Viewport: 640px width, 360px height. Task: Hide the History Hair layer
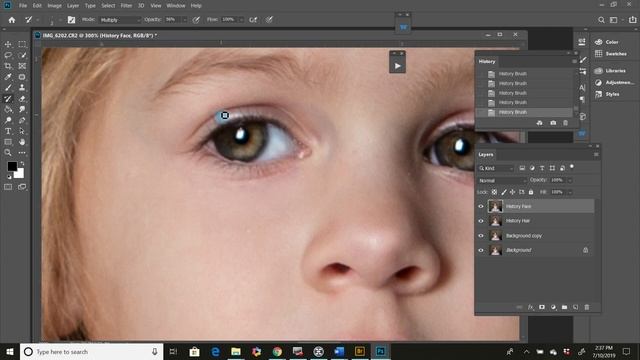pyautogui.click(x=481, y=221)
